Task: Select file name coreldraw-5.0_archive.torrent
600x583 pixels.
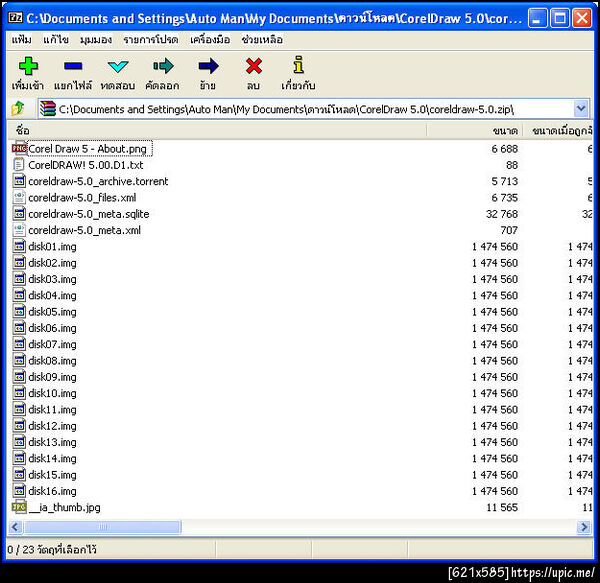Action: click(x=98, y=181)
